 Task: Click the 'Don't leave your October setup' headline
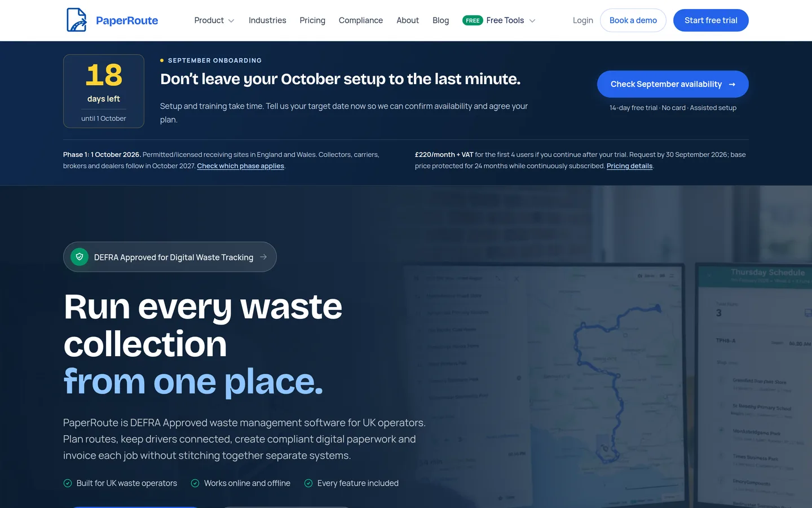341,79
